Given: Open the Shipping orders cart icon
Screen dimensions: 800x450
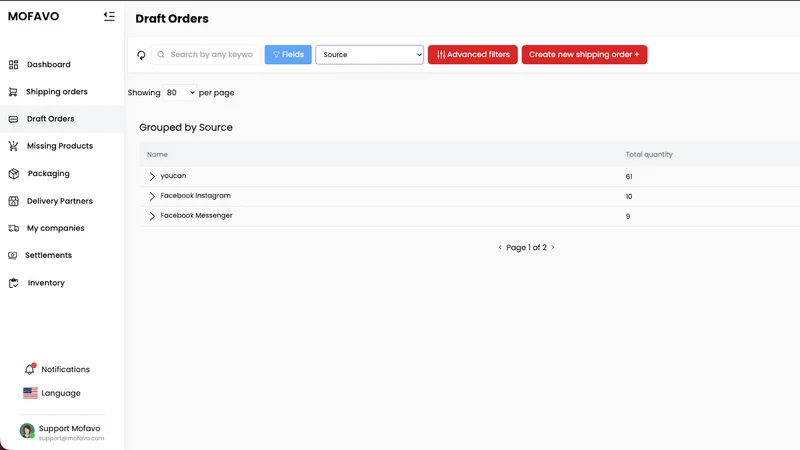Looking at the screenshot, I should (x=13, y=92).
